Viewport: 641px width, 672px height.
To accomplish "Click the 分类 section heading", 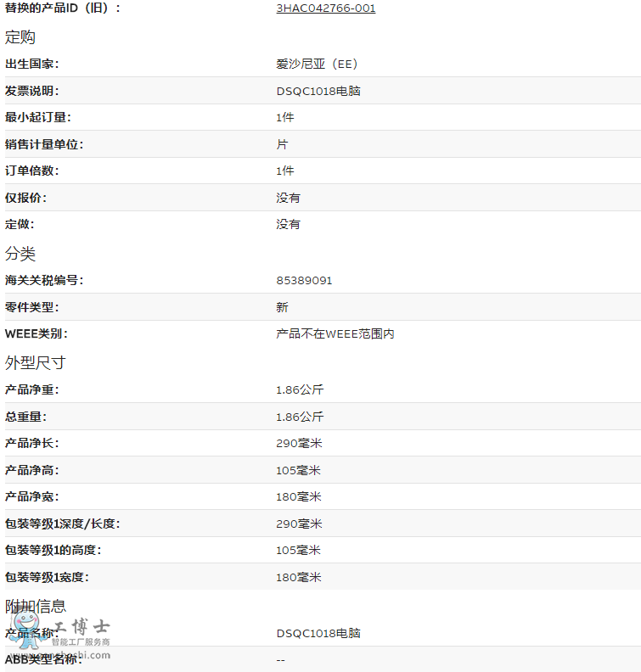I will pos(20,254).
